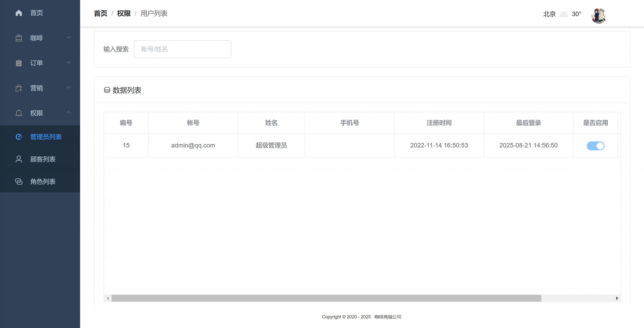Click the admin@qq.com account cell
This screenshot has height=328, width=644.
pyautogui.click(x=193, y=145)
